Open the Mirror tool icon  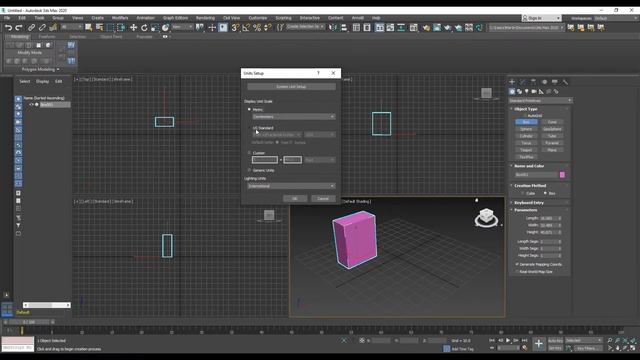click(x=333, y=28)
